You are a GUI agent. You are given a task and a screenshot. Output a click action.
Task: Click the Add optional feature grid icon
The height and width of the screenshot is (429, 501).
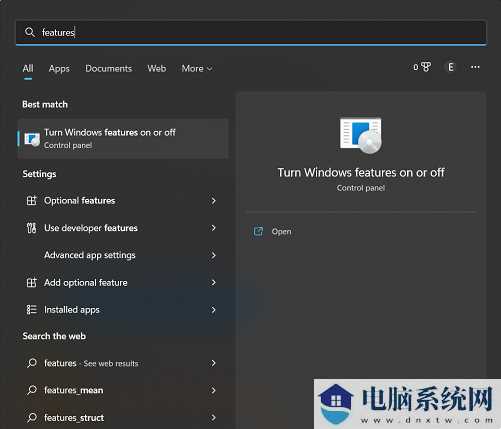(x=31, y=283)
